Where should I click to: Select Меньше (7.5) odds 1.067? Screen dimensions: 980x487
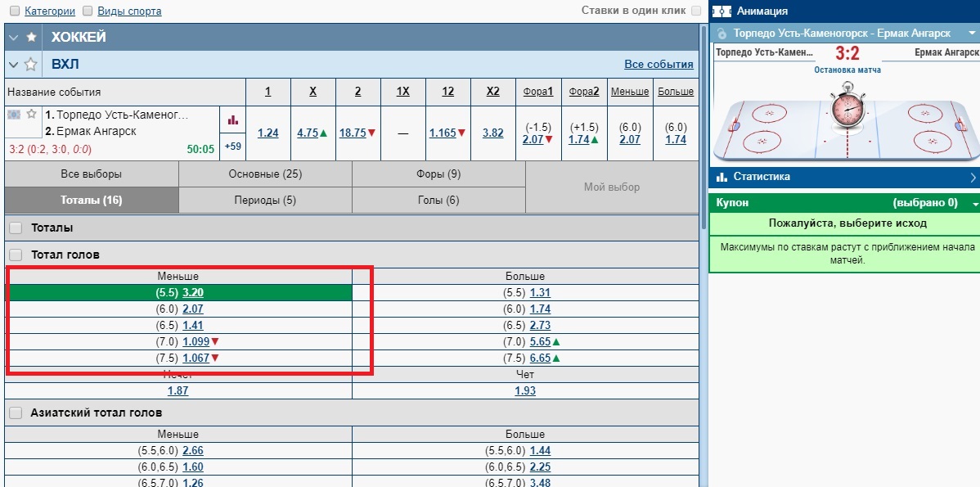point(196,358)
